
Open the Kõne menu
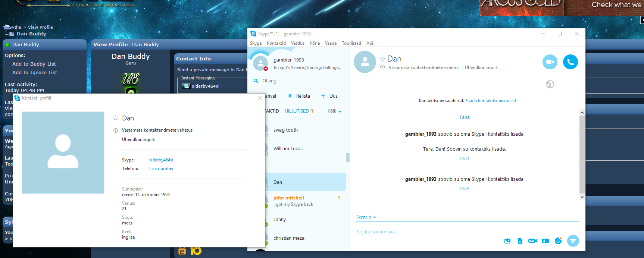pos(315,43)
